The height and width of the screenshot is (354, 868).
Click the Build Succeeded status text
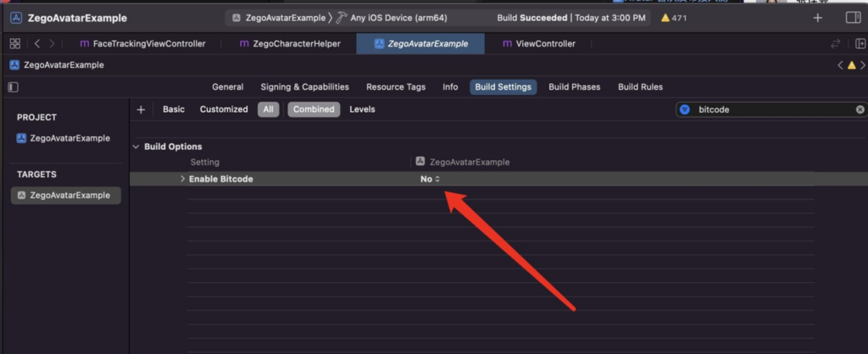tap(532, 19)
